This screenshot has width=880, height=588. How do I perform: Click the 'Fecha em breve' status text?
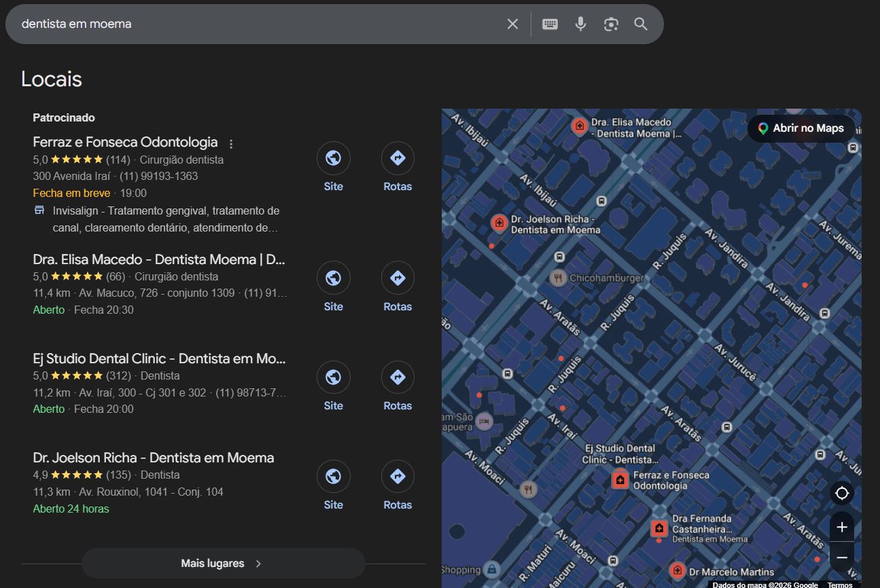(71, 193)
